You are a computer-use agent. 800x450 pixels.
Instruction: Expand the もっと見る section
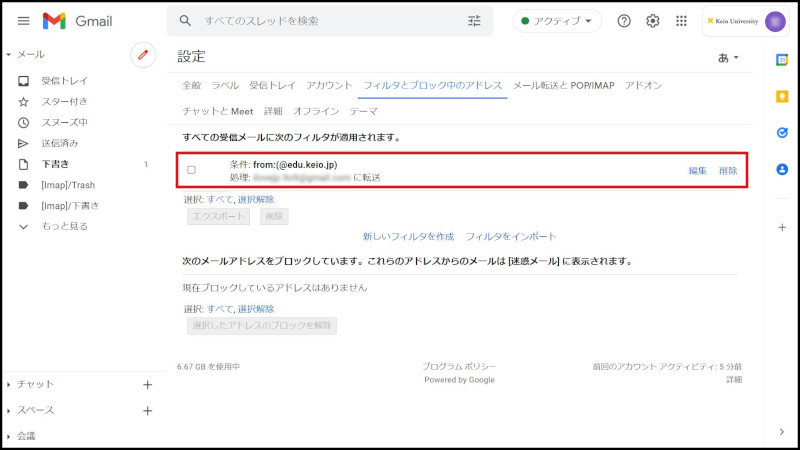64,227
